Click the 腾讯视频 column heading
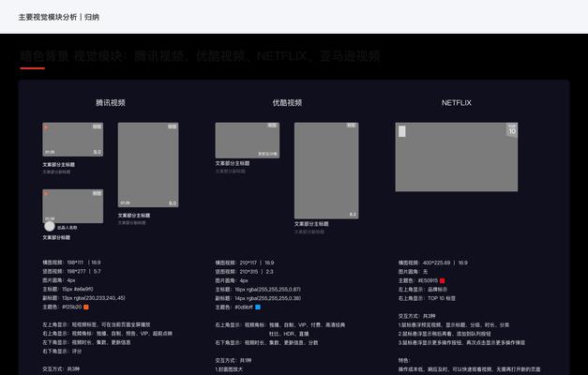Viewport: 588px width, 375px height. (x=111, y=103)
